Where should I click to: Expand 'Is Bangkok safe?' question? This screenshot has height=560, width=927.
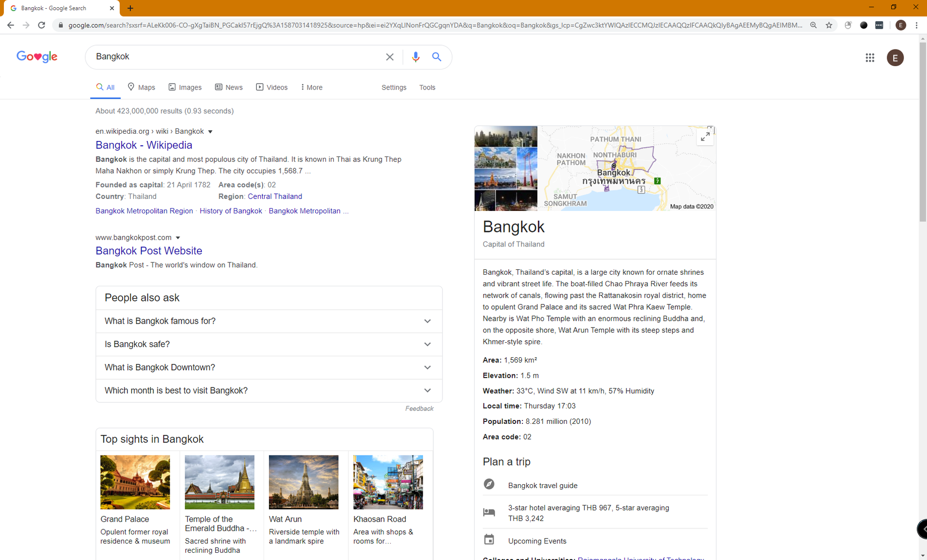pos(269,345)
